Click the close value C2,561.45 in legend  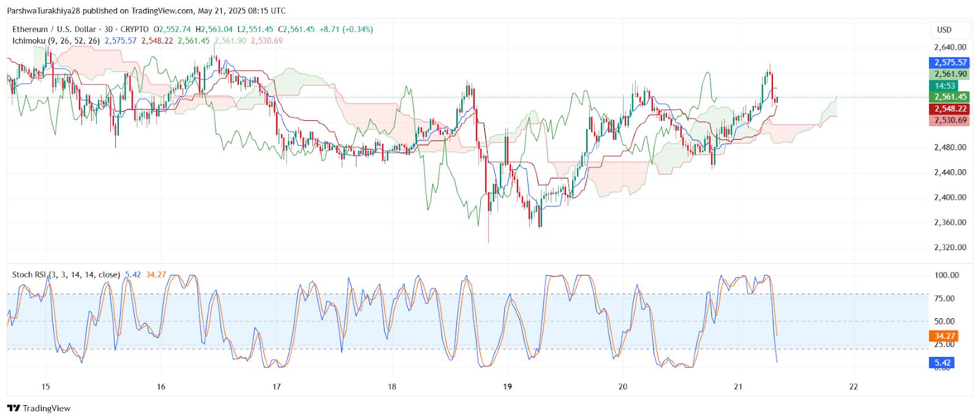296,29
